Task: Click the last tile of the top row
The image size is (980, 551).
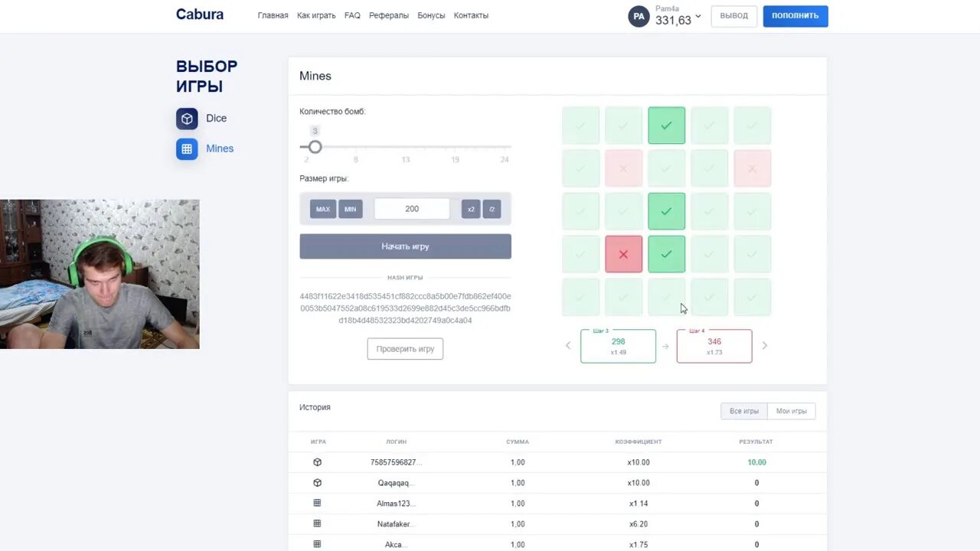Action: pyautogui.click(x=752, y=126)
